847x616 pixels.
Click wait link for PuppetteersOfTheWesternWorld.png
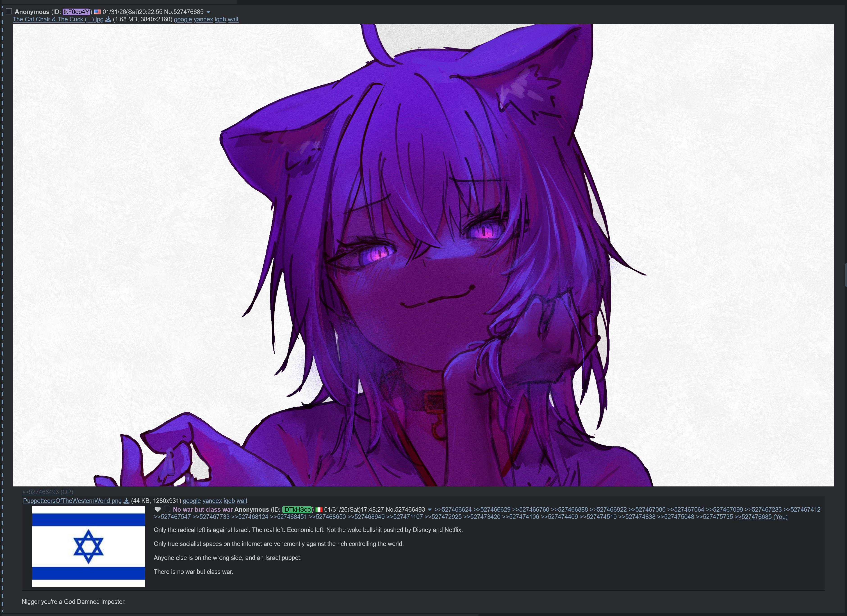(x=242, y=501)
